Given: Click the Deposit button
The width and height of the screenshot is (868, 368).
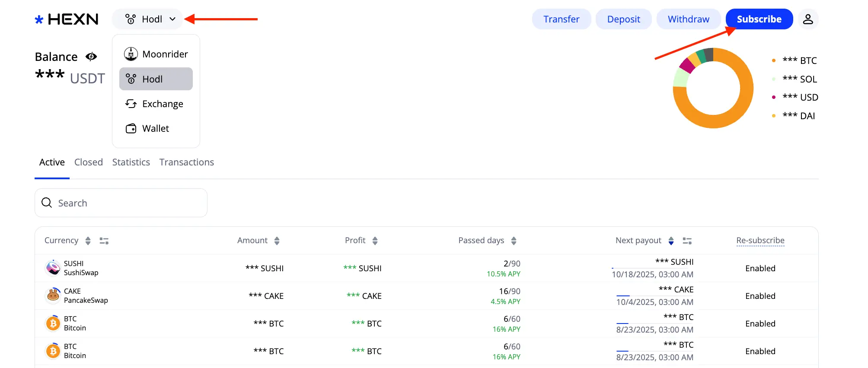Looking at the screenshot, I should 624,19.
